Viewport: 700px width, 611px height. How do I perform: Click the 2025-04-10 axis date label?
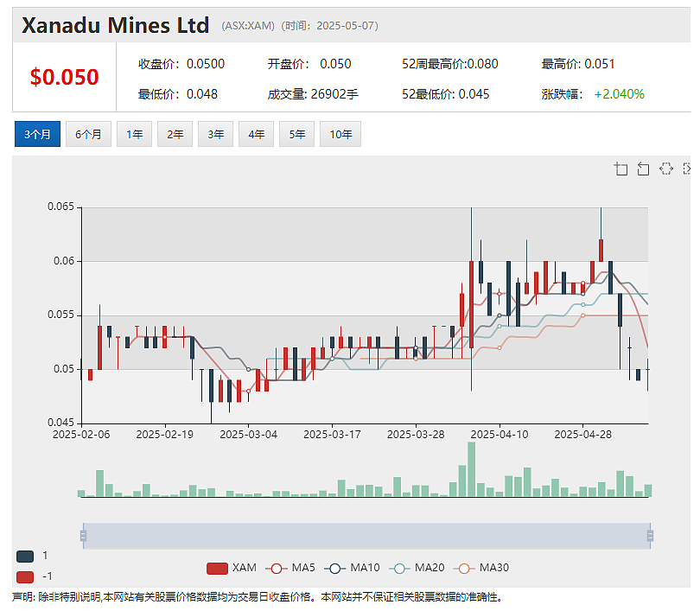(500, 434)
